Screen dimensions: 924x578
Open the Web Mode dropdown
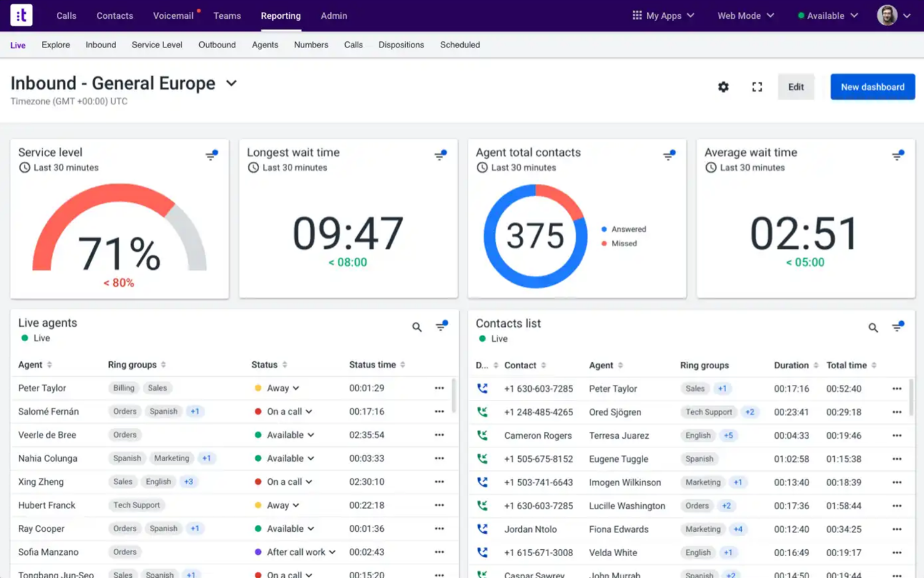[x=745, y=16]
